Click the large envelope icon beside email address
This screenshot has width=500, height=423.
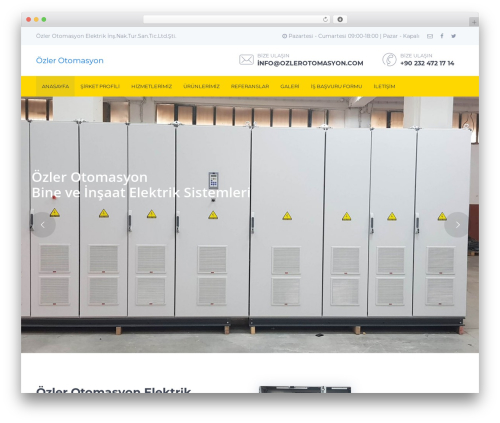click(246, 60)
